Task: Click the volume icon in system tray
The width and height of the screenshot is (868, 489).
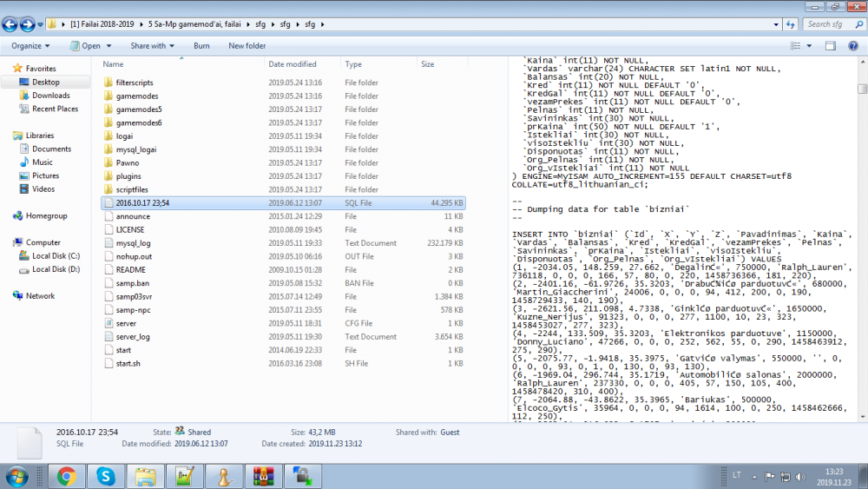Action: 800,476
